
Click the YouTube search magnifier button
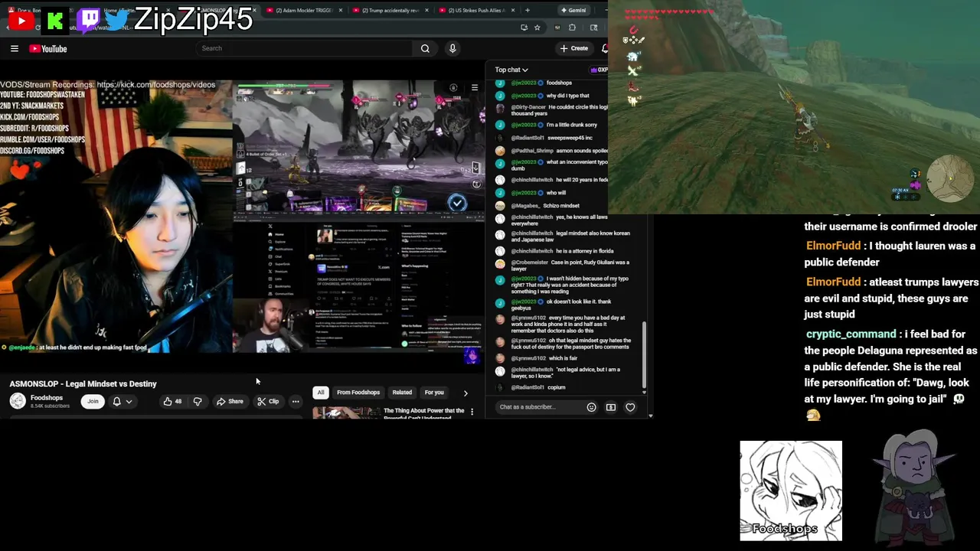(425, 48)
